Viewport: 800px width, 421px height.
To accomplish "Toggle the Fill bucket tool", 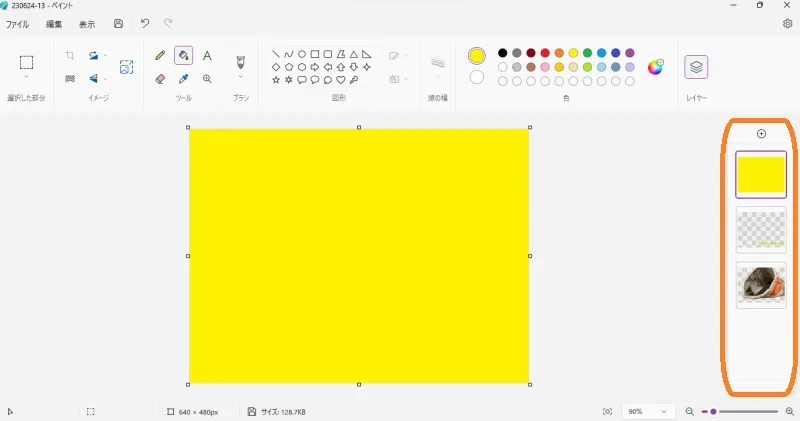I will [184, 56].
